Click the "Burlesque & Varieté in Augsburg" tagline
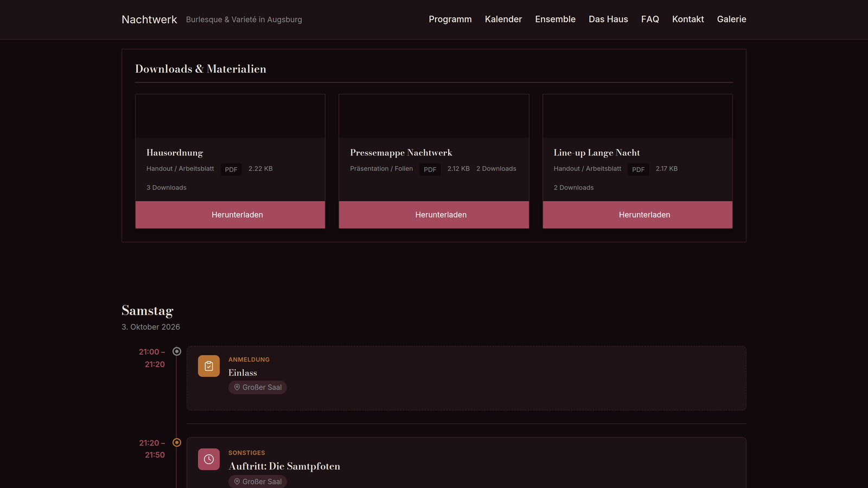 pyautogui.click(x=244, y=20)
